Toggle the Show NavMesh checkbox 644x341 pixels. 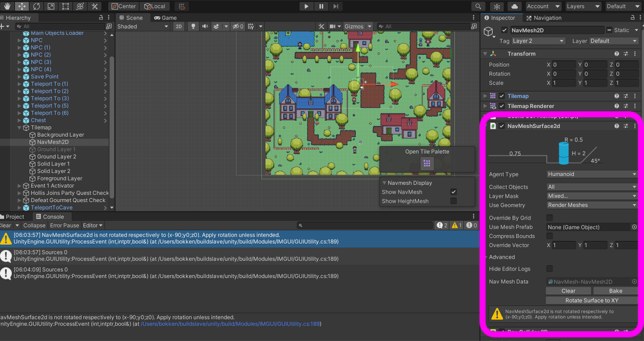click(453, 192)
